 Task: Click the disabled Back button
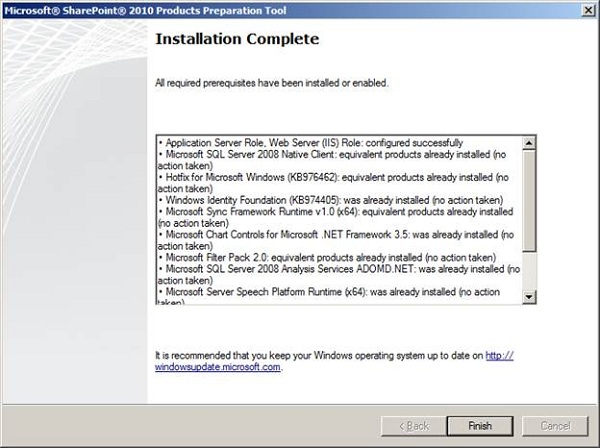click(x=414, y=426)
